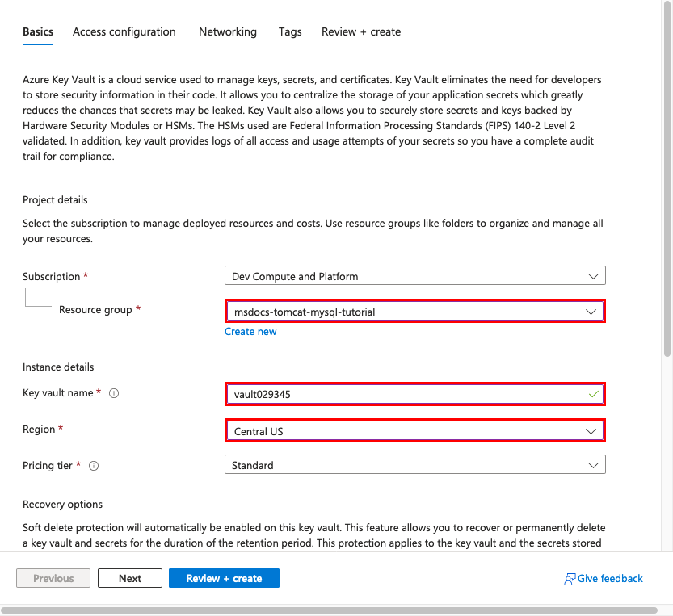The image size is (673, 616).
Task: Click the Give feedback speech bubble icon
Action: point(569,578)
